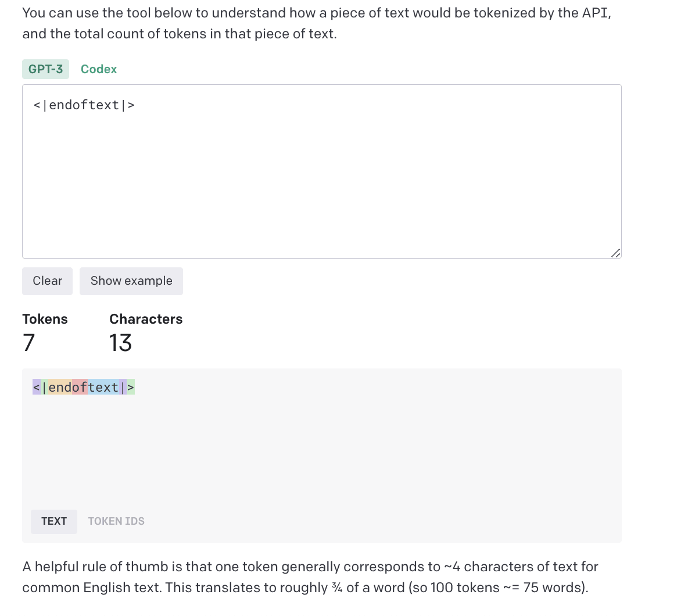
Task: Select the Codex tokenizer tab
Action: [99, 69]
